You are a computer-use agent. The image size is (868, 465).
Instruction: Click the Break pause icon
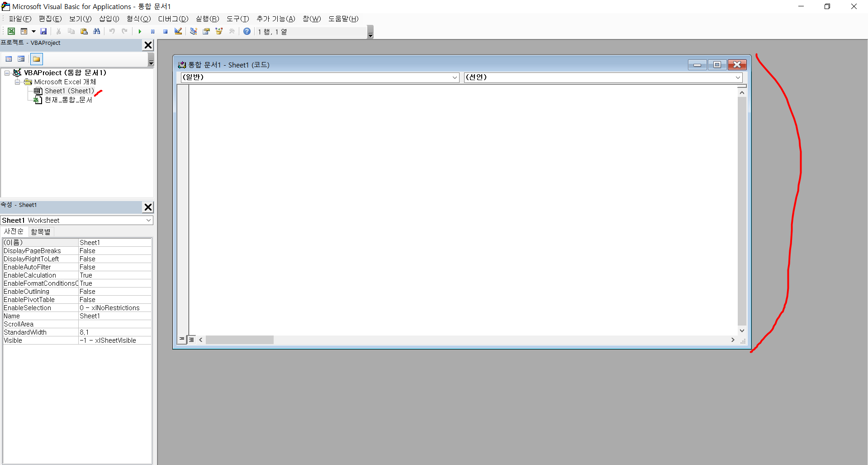click(152, 31)
